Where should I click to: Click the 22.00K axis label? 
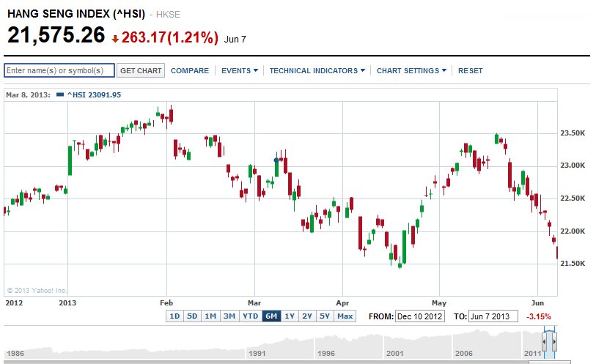click(x=573, y=231)
